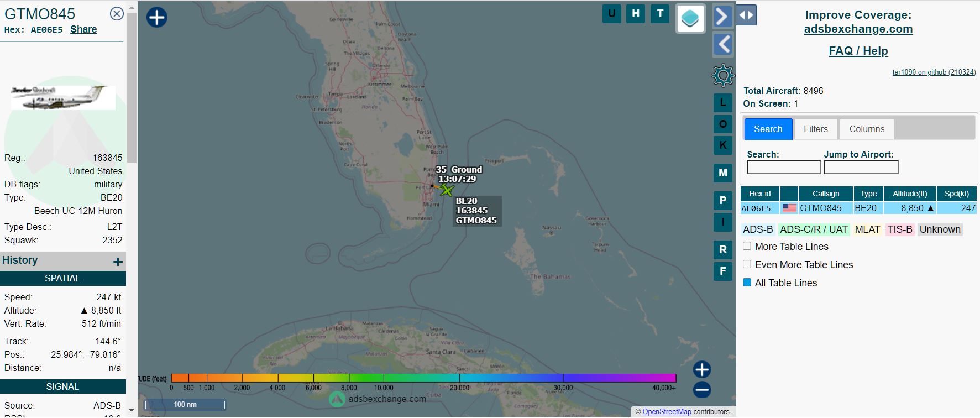Toggle the F map button
The width and height of the screenshot is (980, 418).
click(x=722, y=271)
